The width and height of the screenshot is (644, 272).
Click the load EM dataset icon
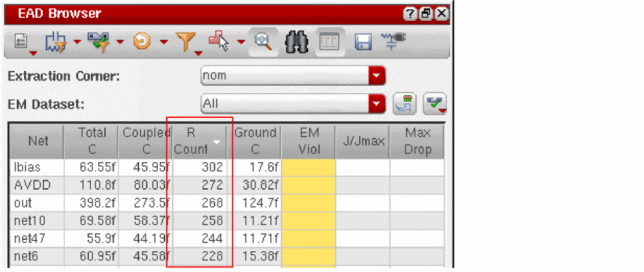[x=404, y=104]
